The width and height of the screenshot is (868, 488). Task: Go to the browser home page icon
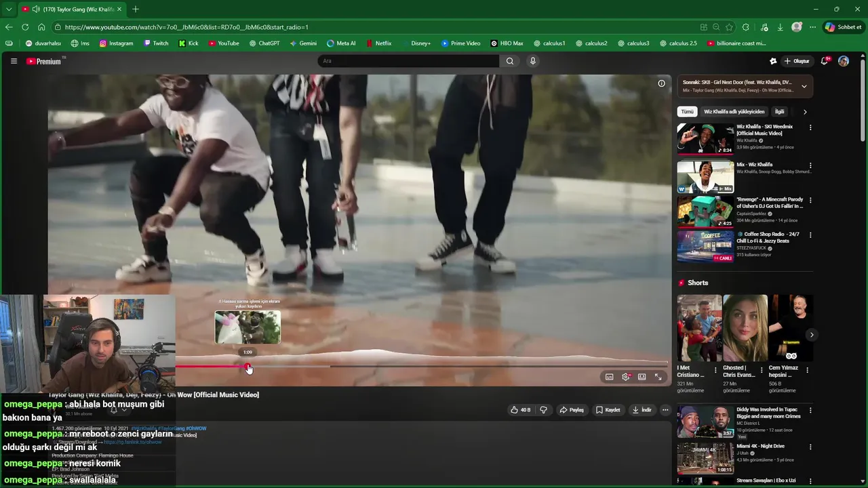pos(41,27)
